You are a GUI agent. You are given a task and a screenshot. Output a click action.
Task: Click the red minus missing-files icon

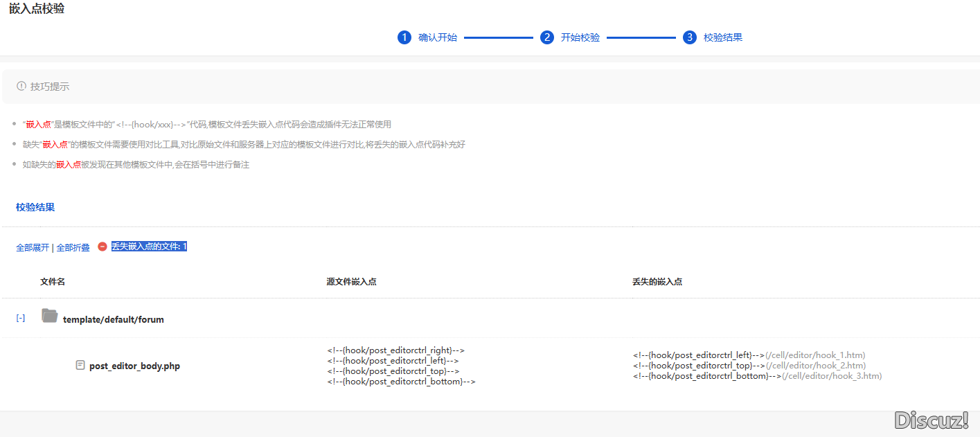tap(103, 247)
